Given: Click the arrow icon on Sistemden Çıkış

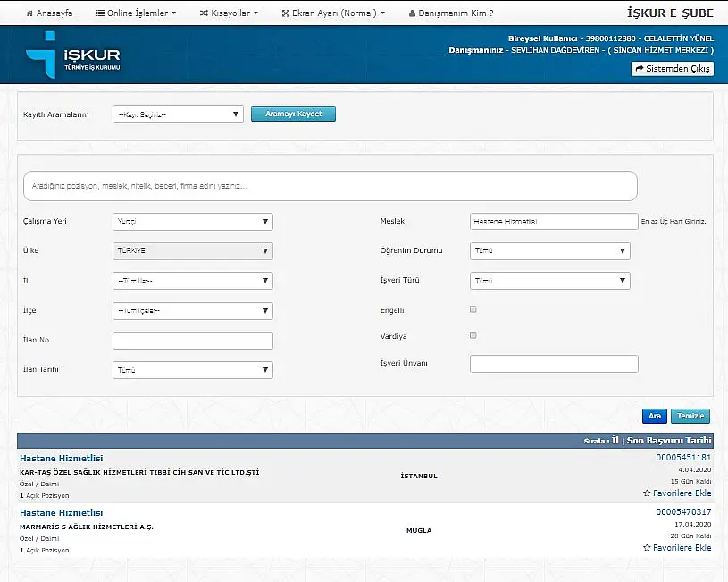Looking at the screenshot, I should (x=640, y=68).
